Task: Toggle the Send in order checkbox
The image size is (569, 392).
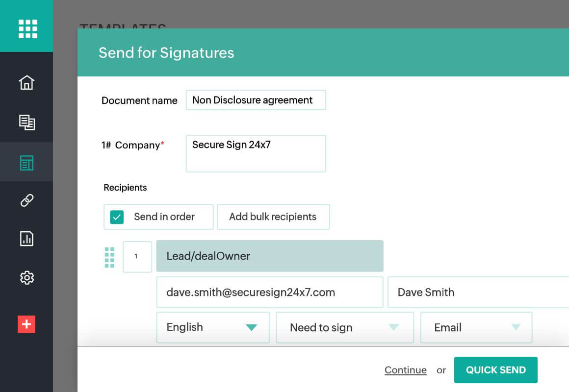Action: [x=117, y=217]
